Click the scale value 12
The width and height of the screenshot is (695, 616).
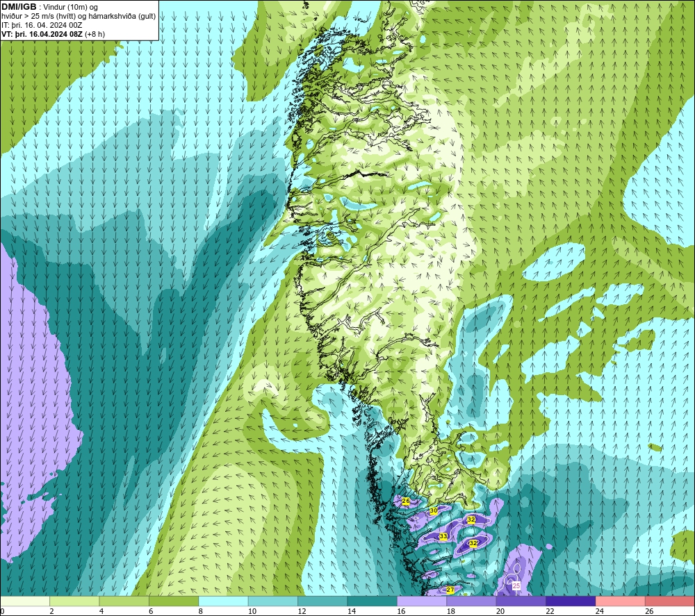(302, 611)
